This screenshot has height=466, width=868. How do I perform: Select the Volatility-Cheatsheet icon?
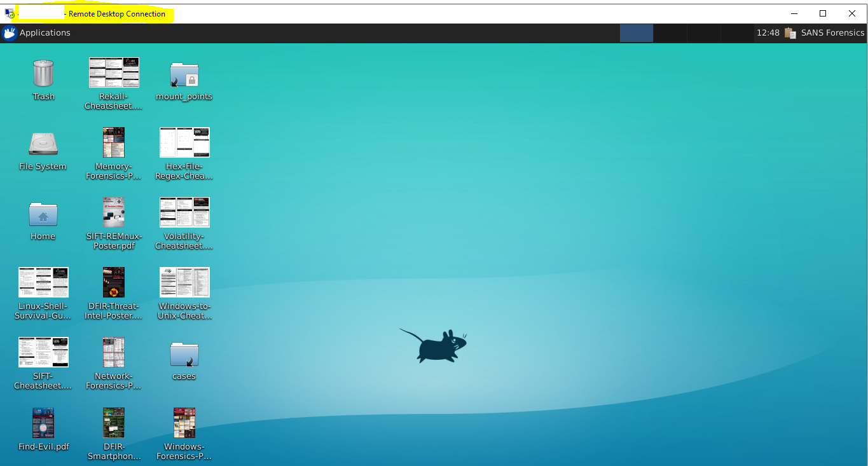click(184, 212)
